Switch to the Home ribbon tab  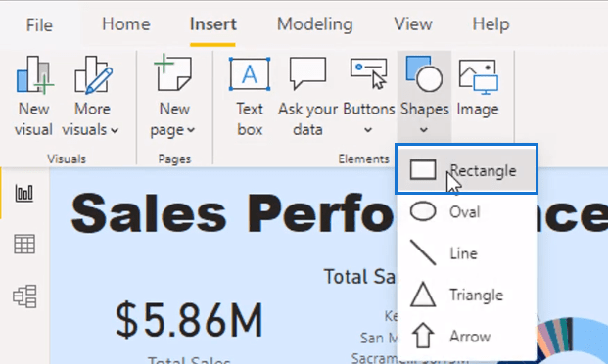point(126,24)
